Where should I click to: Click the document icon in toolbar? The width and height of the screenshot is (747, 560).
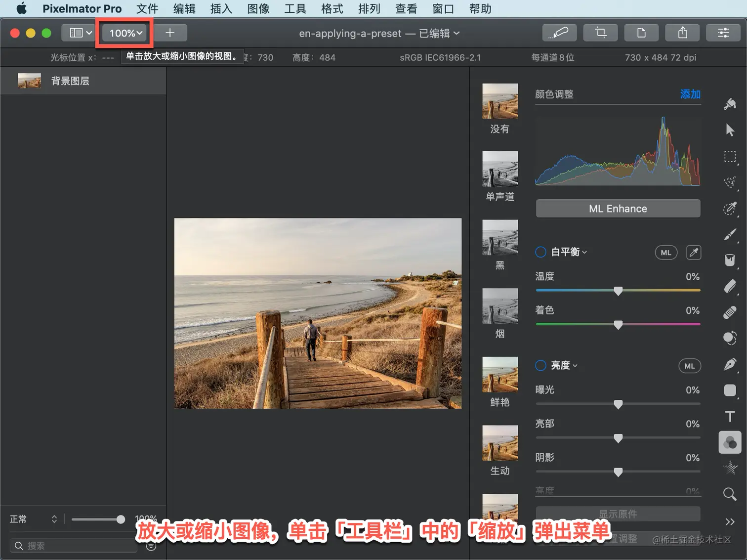(x=641, y=33)
